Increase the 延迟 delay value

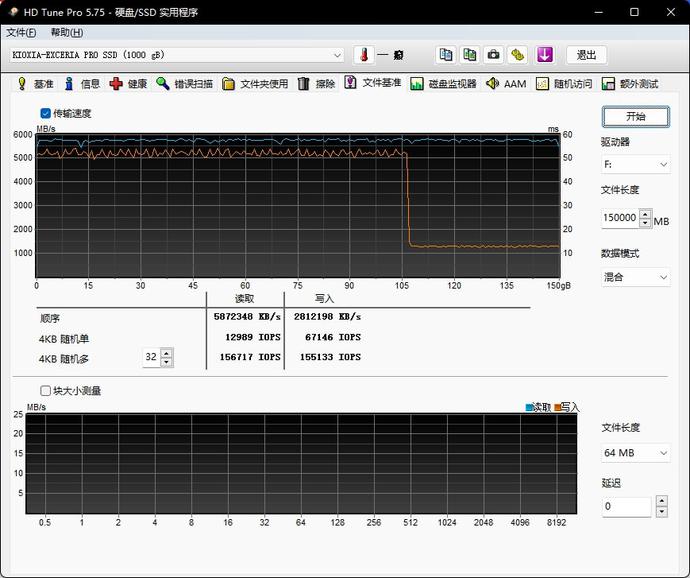pyautogui.click(x=661, y=501)
